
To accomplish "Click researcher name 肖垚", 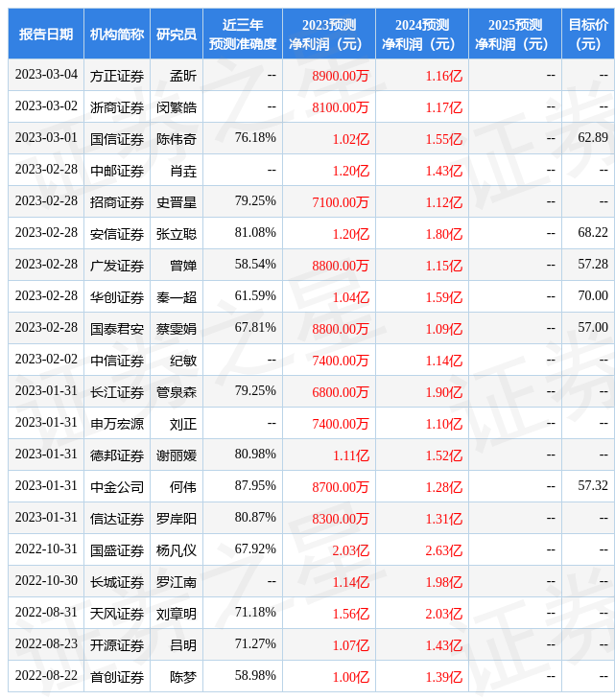I will pos(183,171).
